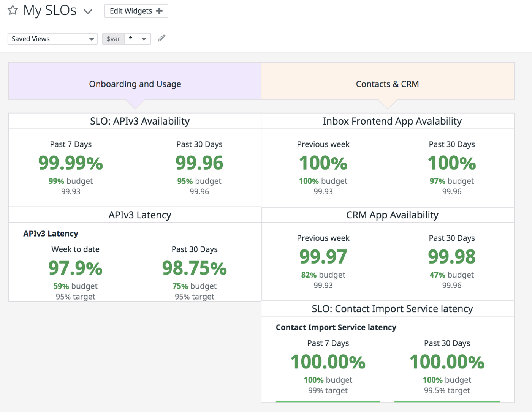The height and width of the screenshot is (412, 532).
Task: Click the 98.75% Past 30 Days latency value
Action: (x=194, y=268)
